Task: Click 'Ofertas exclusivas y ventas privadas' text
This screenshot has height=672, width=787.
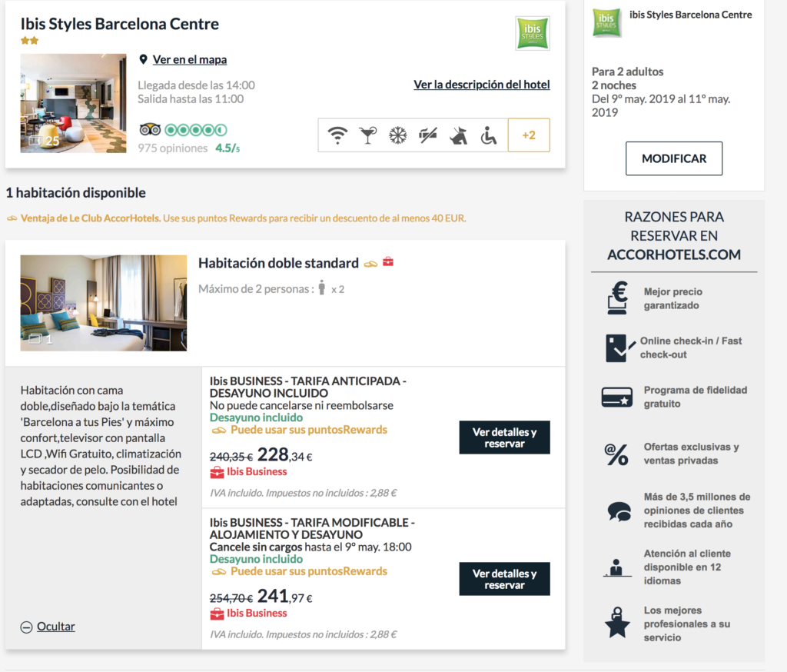Action: pos(691,454)
